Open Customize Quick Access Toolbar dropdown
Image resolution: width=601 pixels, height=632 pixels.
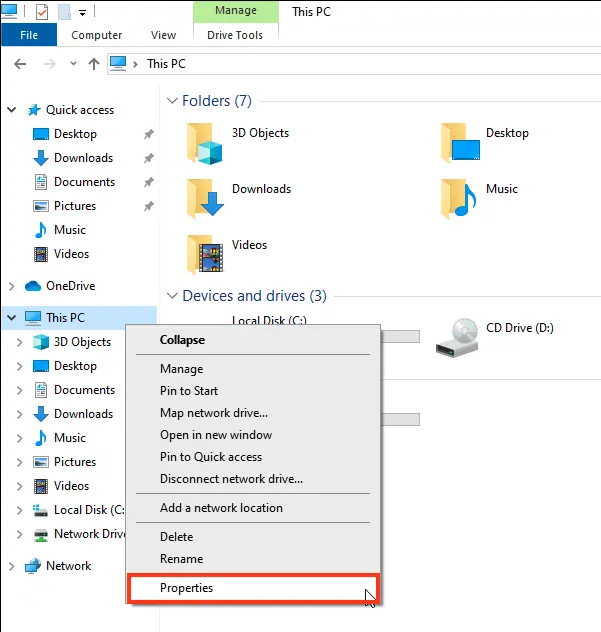(x=83, y=13)
